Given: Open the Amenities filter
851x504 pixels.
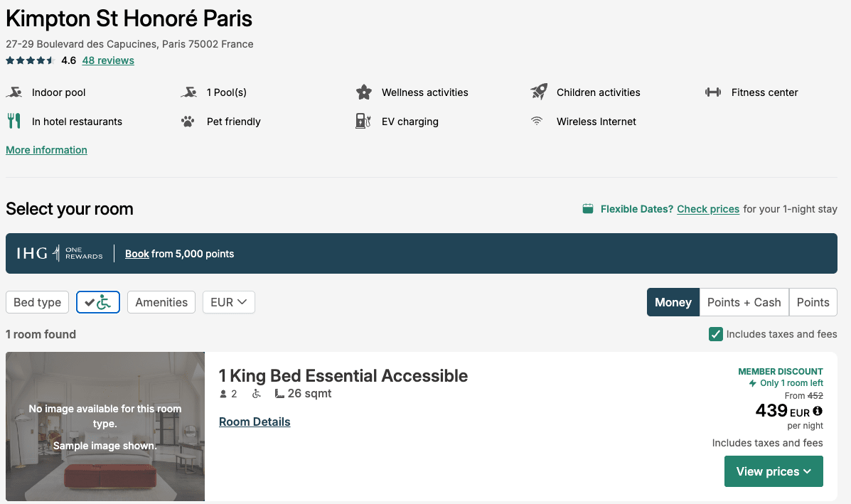Looking at the screenshot, I should tap(161, 302).
